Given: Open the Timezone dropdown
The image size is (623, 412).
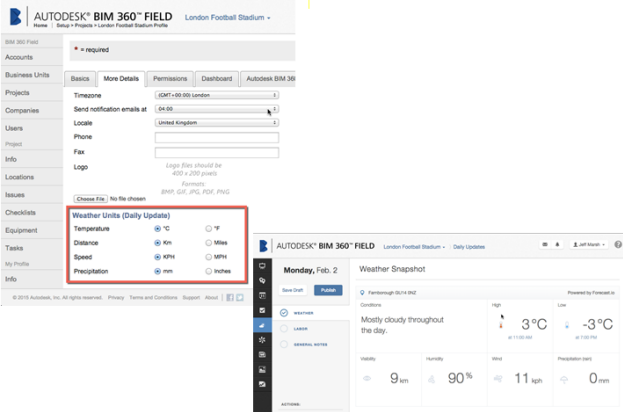Looking at the screenshot, I should pyautogui.click(x=217, y=95).
